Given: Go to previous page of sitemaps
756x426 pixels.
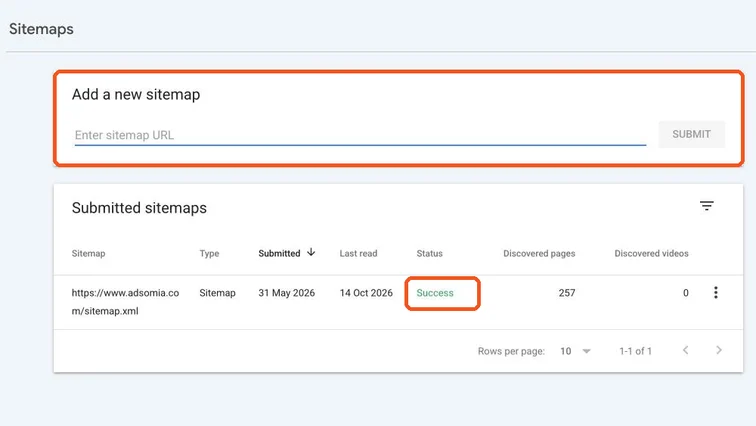Looking at the screenshot, I should coord(685,350).
